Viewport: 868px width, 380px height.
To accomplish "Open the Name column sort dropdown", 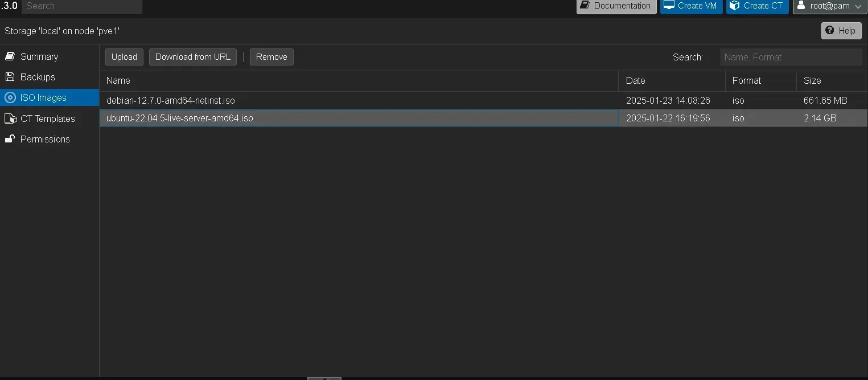I will click(611, 80).
